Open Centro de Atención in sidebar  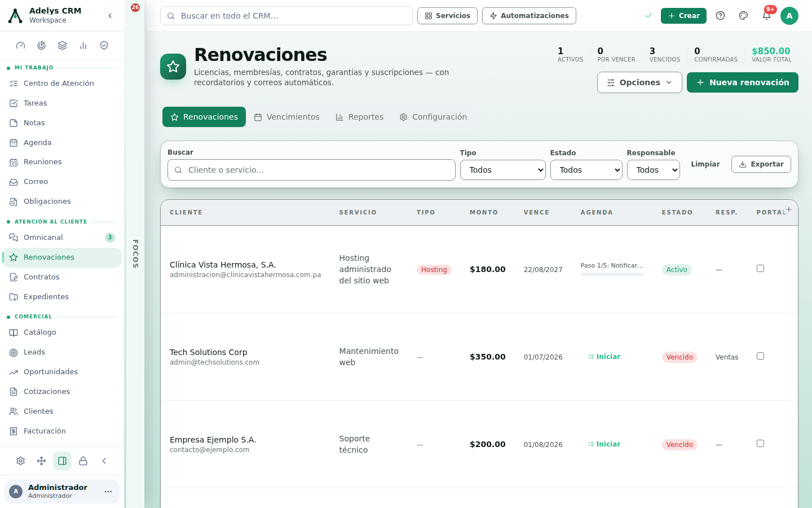pyautogui.click(x=62, y=84)
